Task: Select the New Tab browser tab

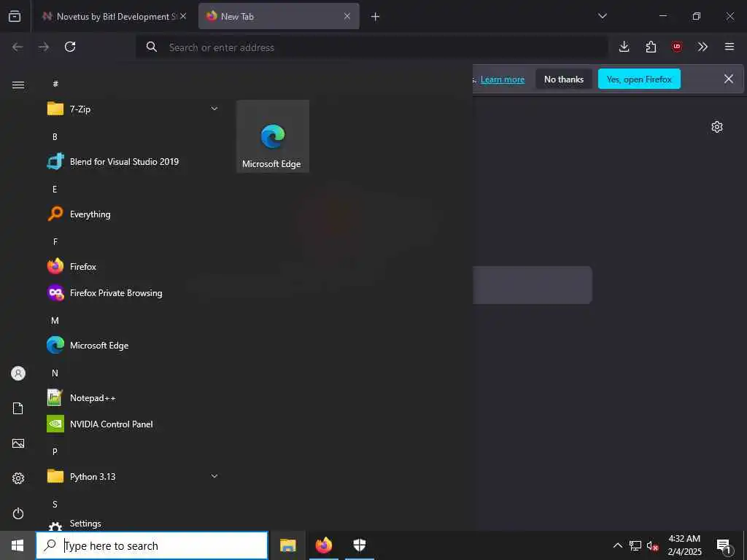Action: click(279, 16)
